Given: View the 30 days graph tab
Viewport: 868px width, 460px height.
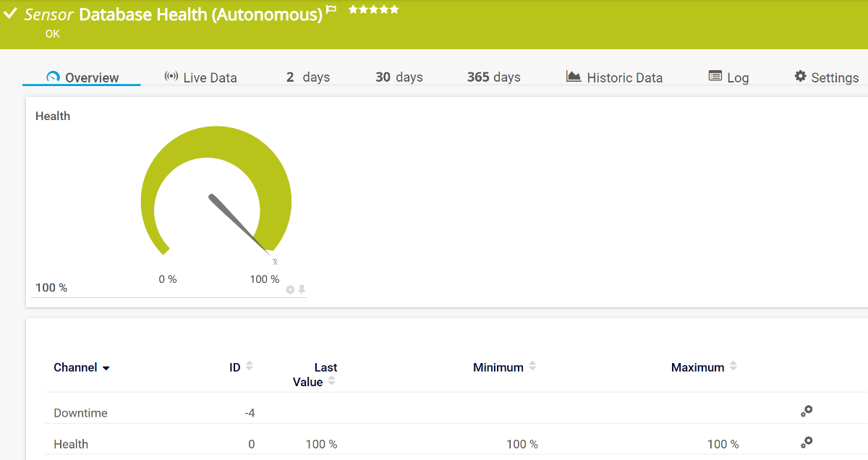Looking at the screenshot, I should pos(399,77).
